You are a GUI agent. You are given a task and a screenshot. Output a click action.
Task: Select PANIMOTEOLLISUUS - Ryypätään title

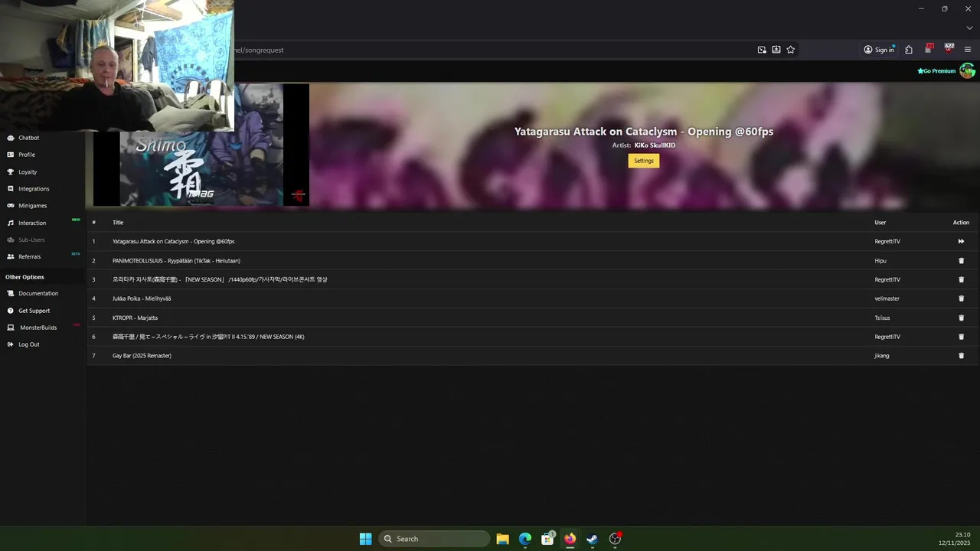pyautogui.click(x=176, y=261)
